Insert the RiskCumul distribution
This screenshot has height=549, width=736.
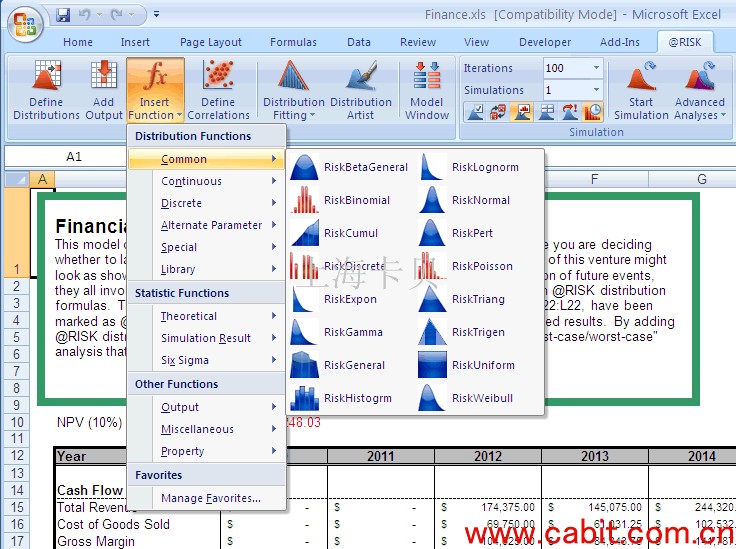point(350,233)
